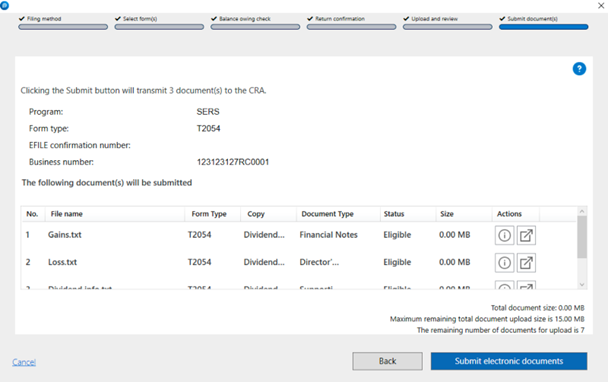Go to the Select form(s) step
608x382 pixels.
pos(159,23)
